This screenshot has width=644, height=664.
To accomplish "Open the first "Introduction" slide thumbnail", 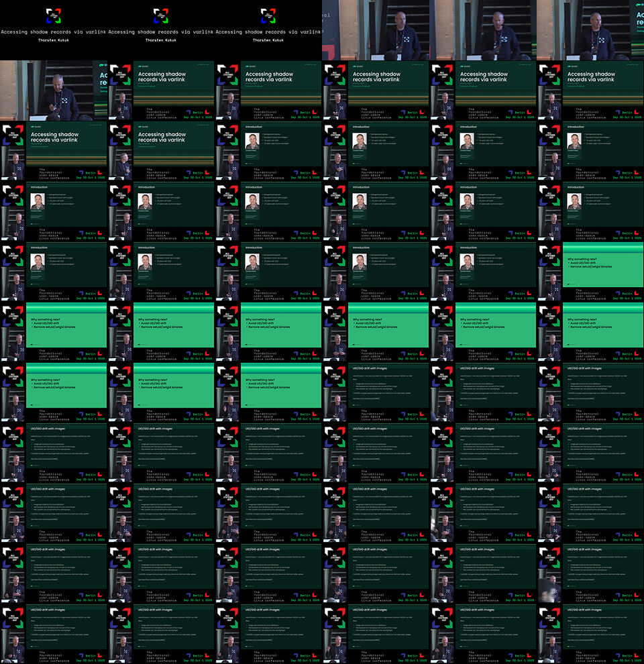I will [268, 151].
